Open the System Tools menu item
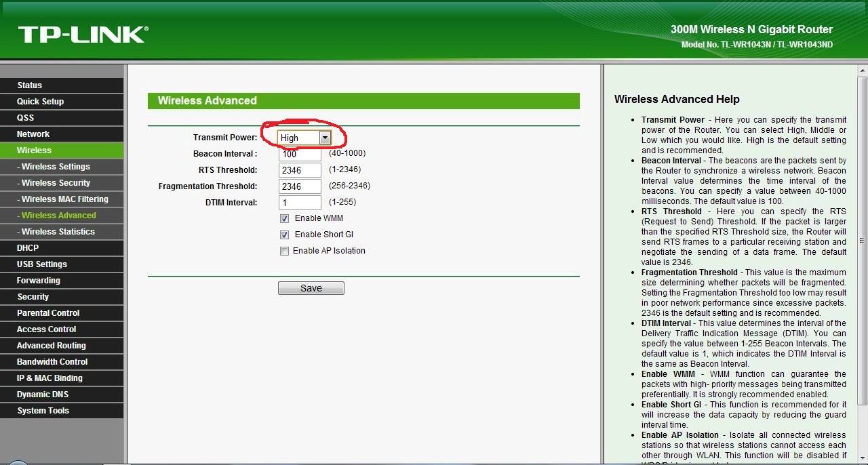 pyautogui.click(x=62, y=411)
